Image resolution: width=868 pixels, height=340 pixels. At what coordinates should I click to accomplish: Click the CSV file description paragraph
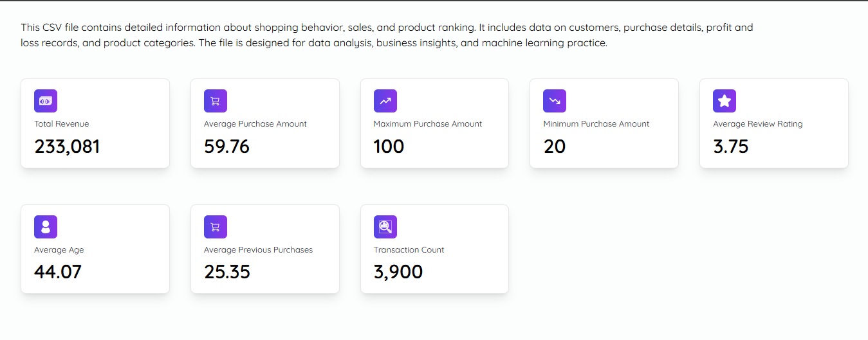coord(386,35)
